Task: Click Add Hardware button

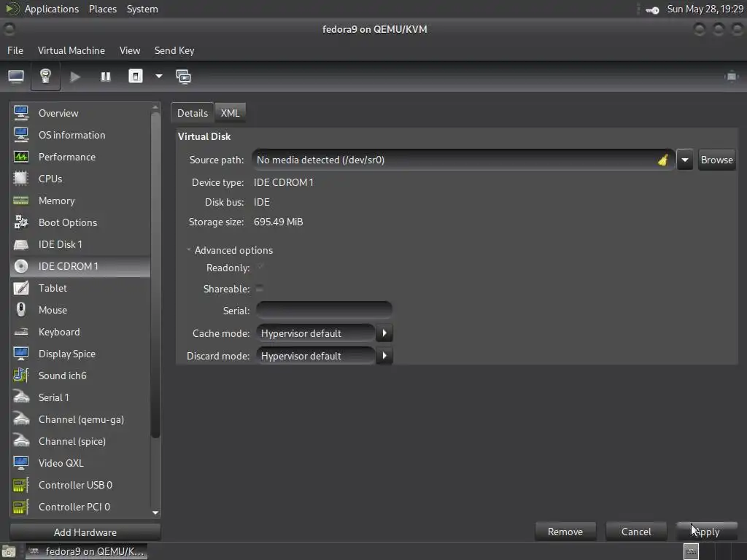Action: 85,532
